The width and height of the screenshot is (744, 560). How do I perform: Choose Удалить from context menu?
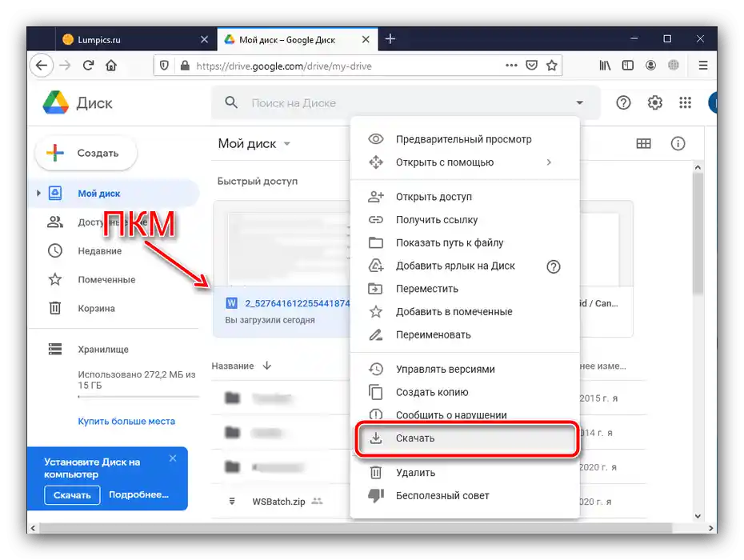click(465, 473)
